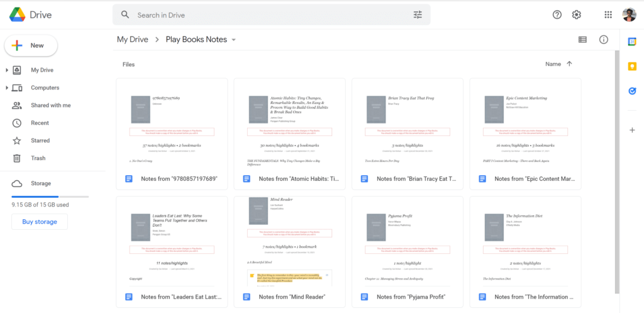Open Google Tasks side panel
The height and width of the screenshot is (313, 644).
633,91
